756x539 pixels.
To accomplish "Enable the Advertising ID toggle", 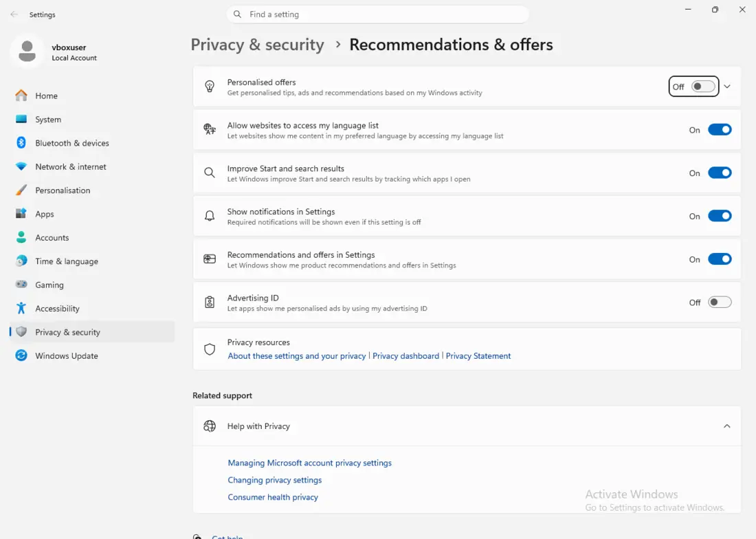I will click(x=720, y=302).
